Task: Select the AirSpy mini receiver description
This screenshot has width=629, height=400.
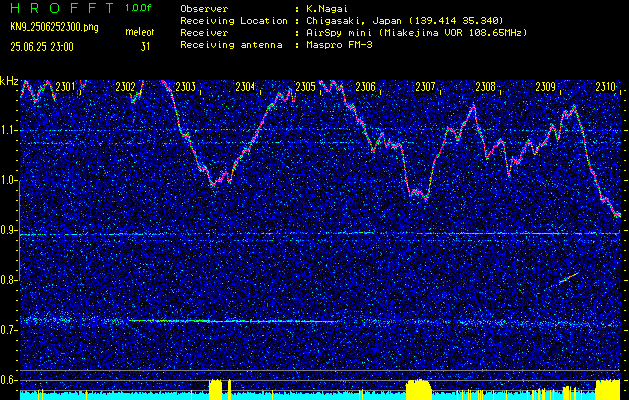Action: (417, 33)
